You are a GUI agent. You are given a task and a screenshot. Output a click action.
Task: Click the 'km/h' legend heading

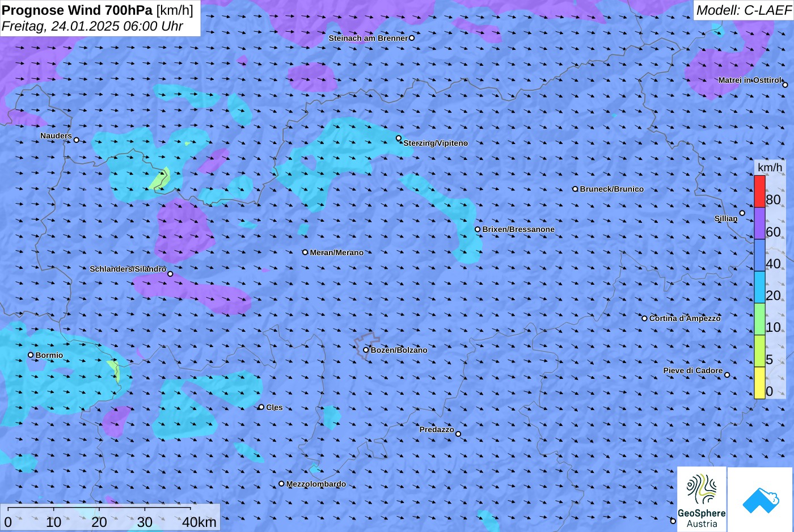pos(770,167)
